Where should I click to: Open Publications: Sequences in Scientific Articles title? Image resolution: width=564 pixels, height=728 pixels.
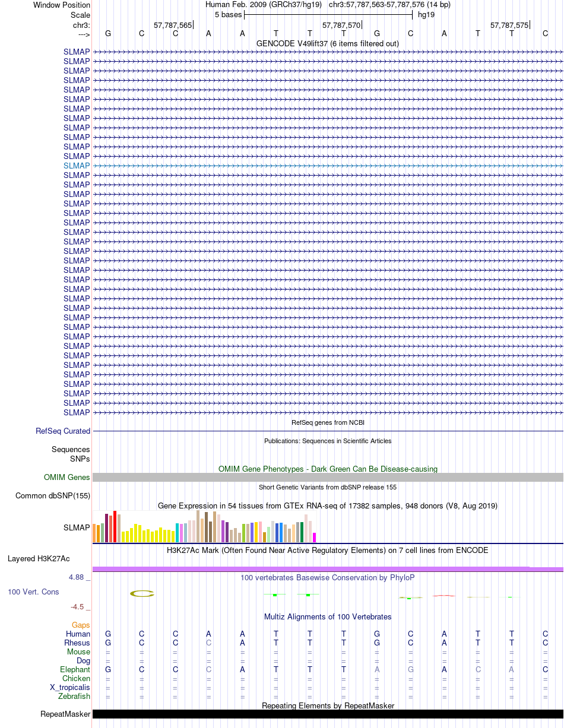click(x=328, y=441)
